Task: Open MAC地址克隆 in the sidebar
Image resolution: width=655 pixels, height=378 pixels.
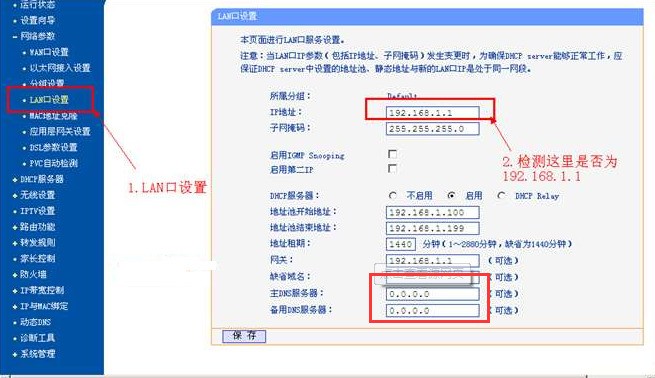Action: point(53,116)
